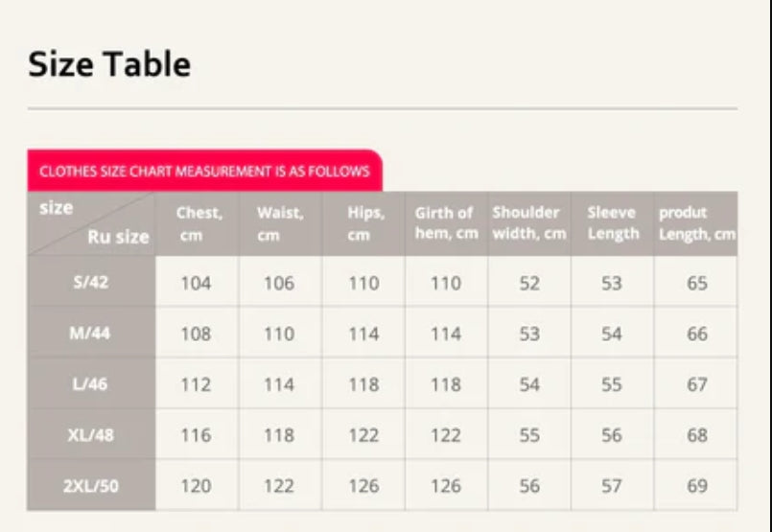The width and height of the screenshot is (772, 532).
Task: Select the 2XL/50 size row header
Action: tap(91, 486)
